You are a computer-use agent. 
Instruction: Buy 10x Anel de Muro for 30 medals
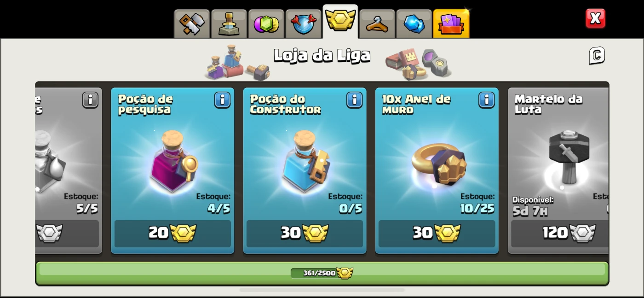(x=437, y=234)
